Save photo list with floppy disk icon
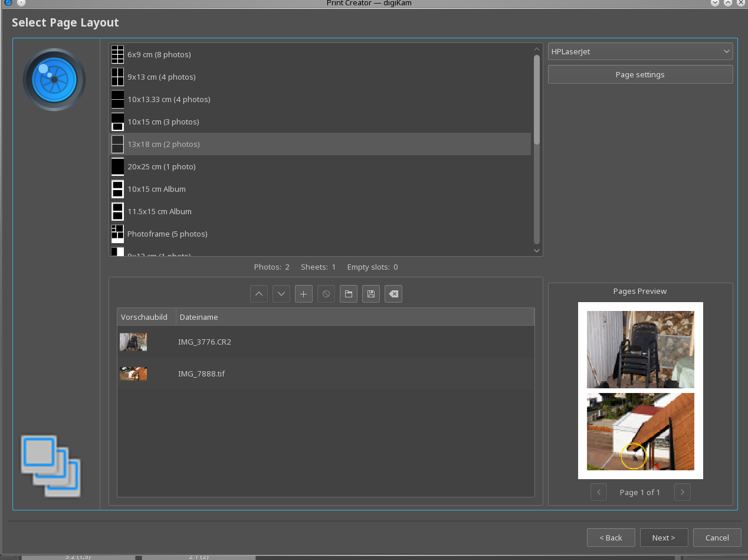Image resolution: width=748 pixels, height=560 pixels. (371, 294)
